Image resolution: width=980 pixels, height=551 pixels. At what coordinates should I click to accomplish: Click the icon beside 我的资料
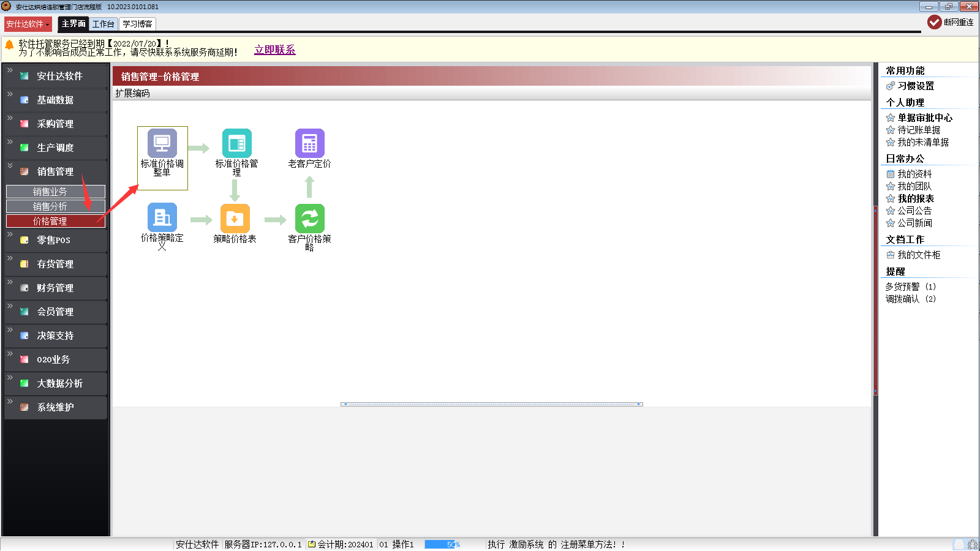click(x=891, y=174)
